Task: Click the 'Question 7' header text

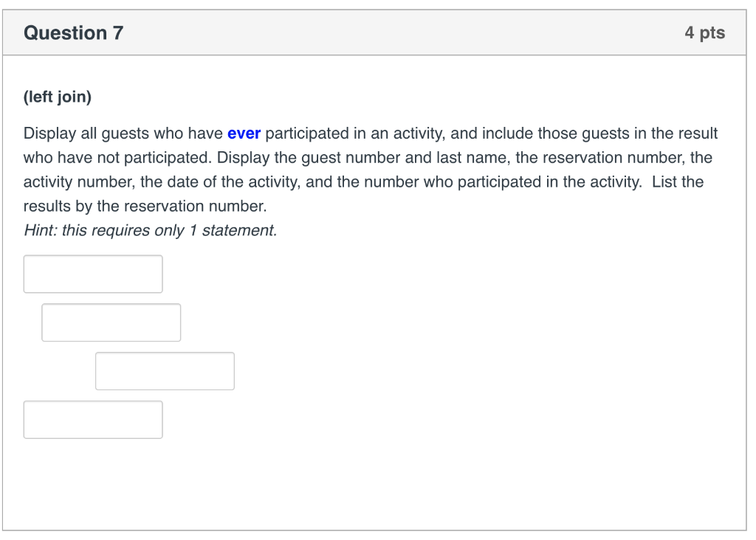Action: pos(72,32)
